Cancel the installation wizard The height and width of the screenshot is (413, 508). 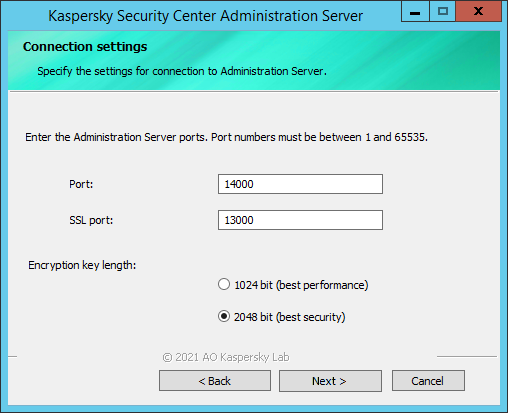[x=428, y=381]
